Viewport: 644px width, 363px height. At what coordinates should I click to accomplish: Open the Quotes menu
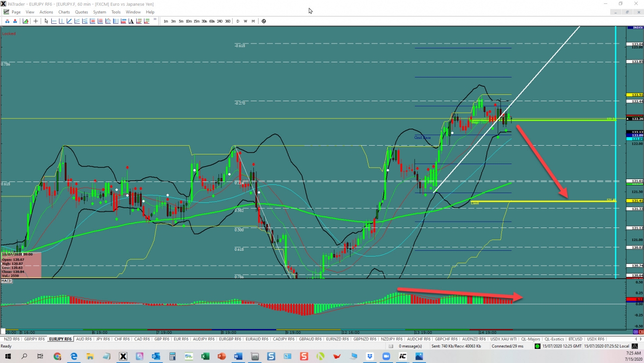(81, 12)
